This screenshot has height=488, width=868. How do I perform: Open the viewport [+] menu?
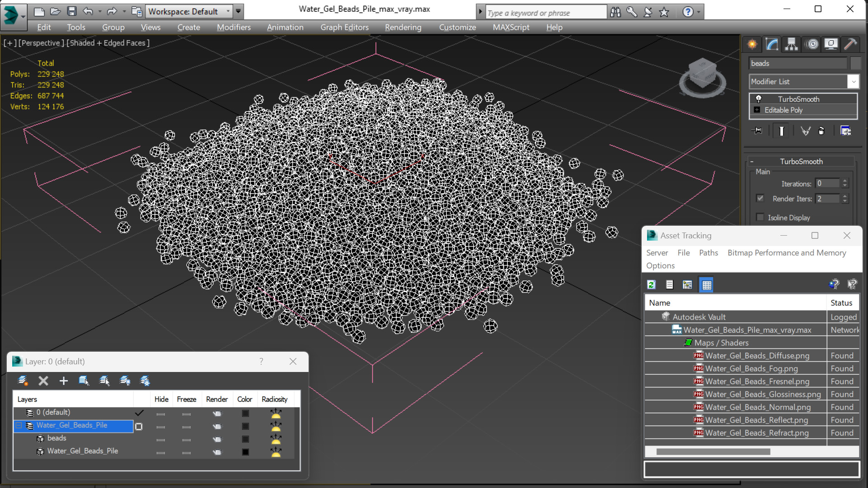point(10,43)
